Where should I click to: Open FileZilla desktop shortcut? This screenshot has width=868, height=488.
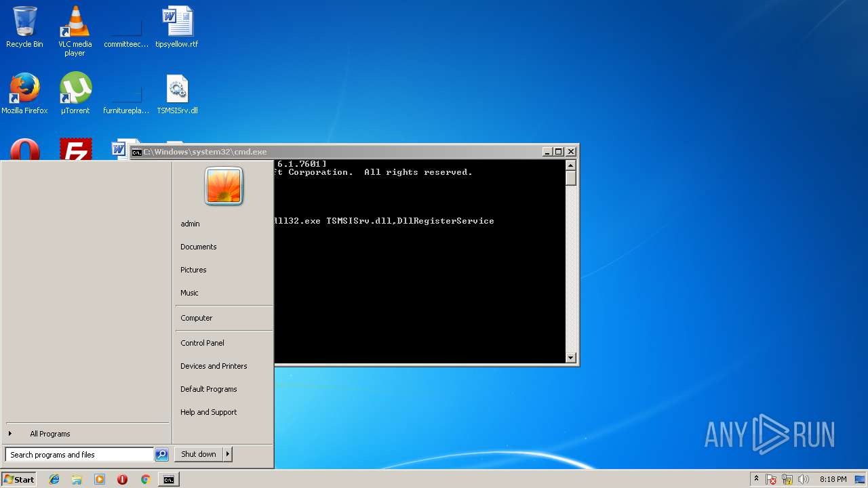[75, 149]
